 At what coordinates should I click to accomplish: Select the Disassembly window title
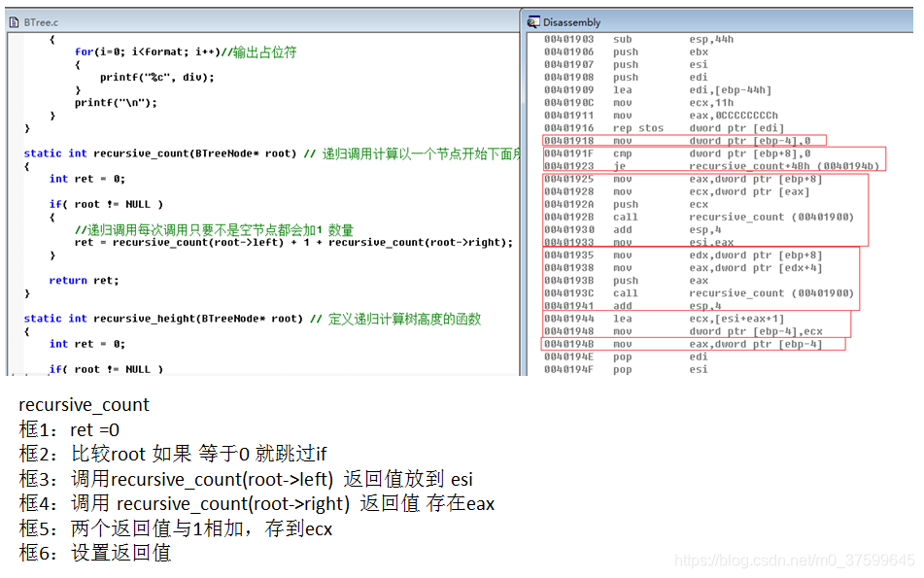(x=571, y=22)
